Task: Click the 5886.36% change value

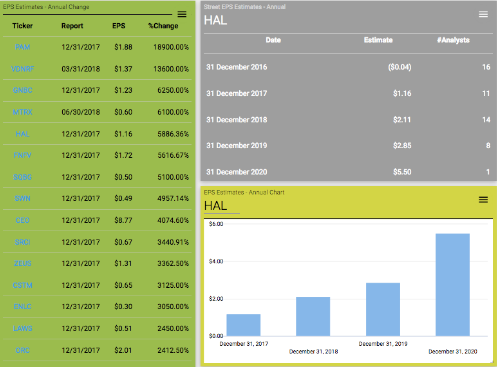Action: [173, 134]
